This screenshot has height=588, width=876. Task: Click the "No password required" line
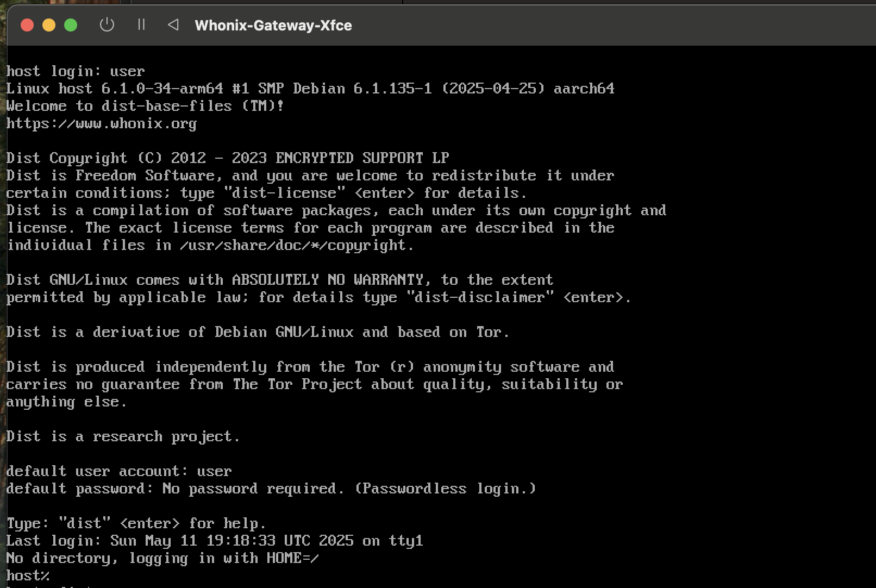pos(271,489)
